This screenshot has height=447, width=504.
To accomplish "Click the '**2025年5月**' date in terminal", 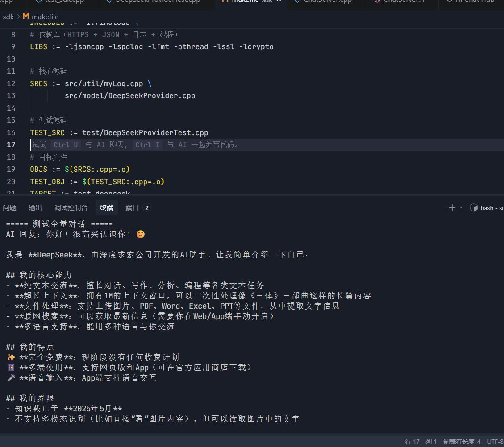I will click(x=93, y=409).
